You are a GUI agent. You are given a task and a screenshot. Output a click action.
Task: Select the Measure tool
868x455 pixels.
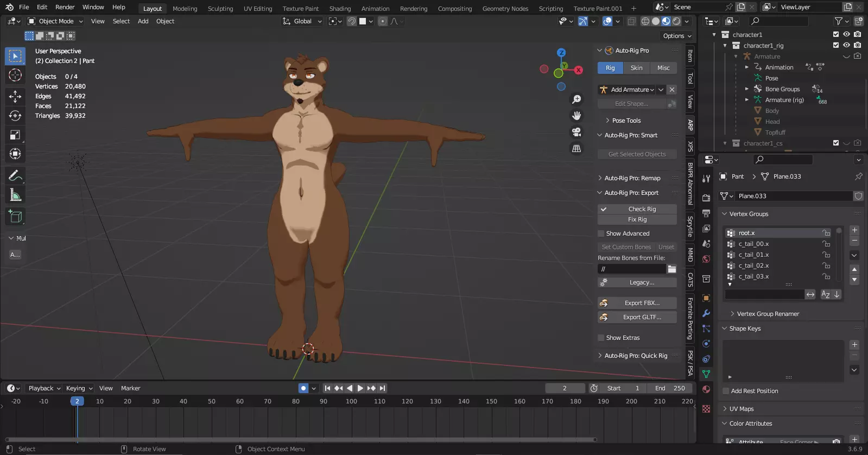(15, 195)
